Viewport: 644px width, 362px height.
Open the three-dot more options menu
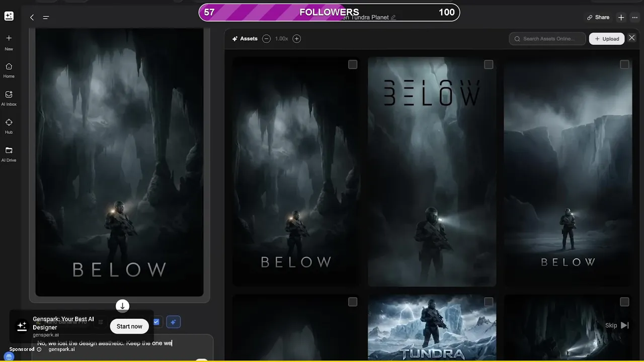(x=635, y=18)
